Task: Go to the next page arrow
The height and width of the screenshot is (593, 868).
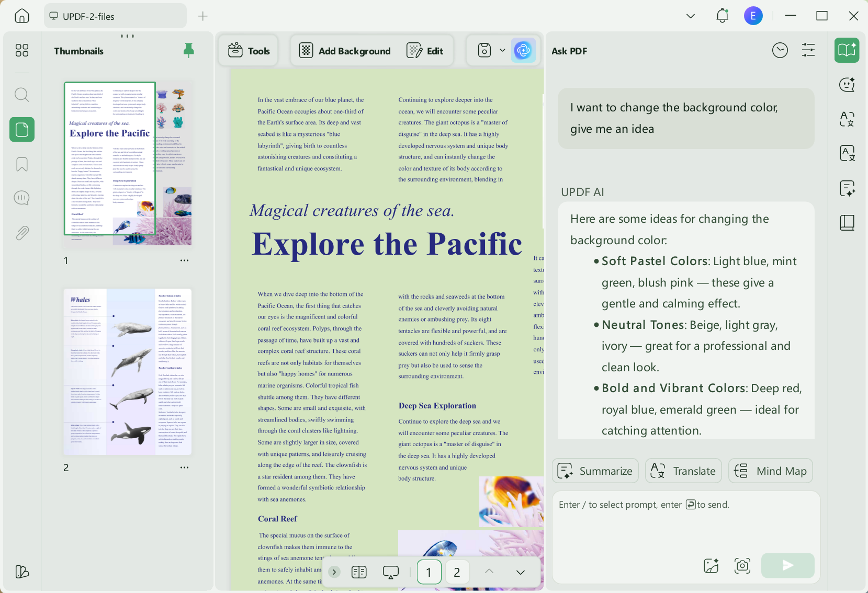Action: click(x=520, y=572)
